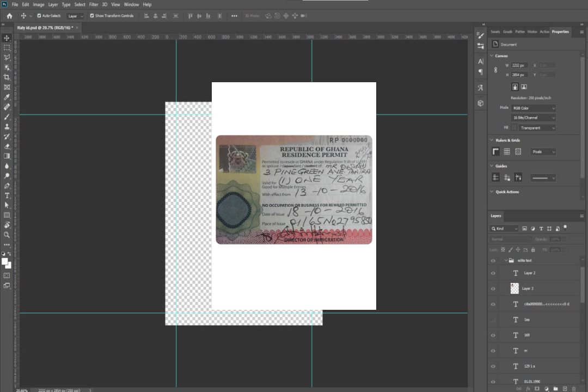588x392 pixels.
Task: Select the Crop tool
Action: (7, 77)
